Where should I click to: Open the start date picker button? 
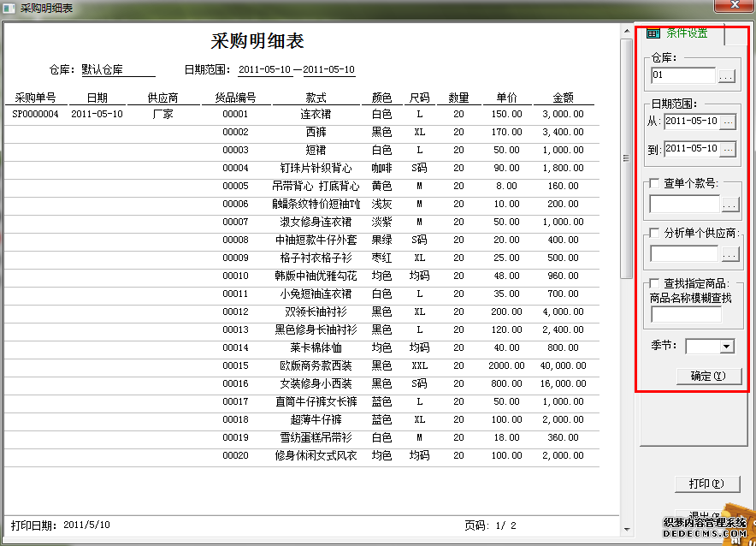tap(727, 122)
